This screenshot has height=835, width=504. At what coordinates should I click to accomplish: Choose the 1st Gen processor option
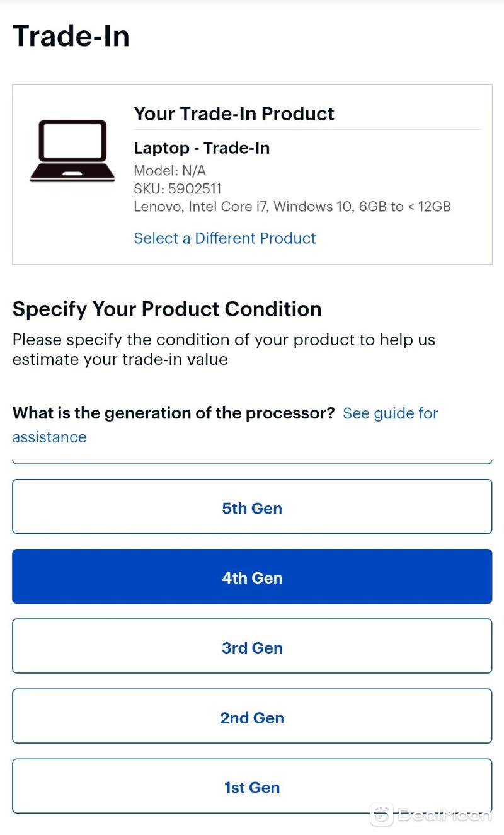pyautogui.click(x=252, y=786)
